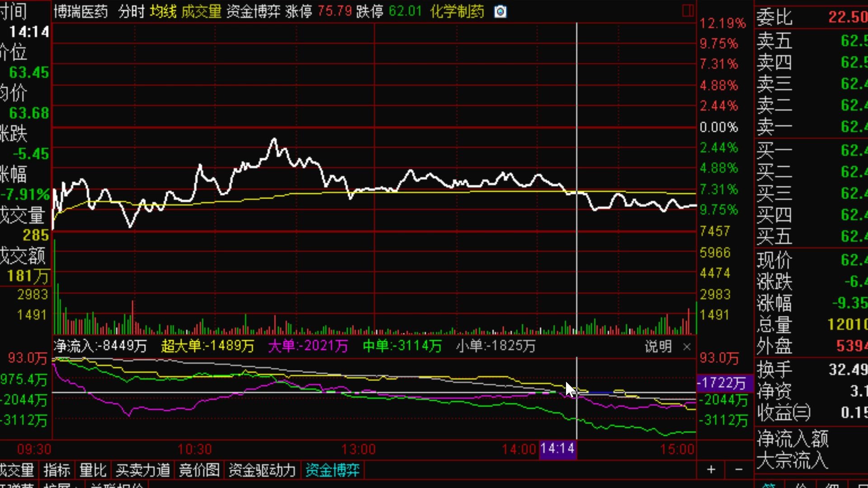Toggle 资金博弈 indicator in chart header
Viewport: 868px width, 488px height.
tap(253, 11)
